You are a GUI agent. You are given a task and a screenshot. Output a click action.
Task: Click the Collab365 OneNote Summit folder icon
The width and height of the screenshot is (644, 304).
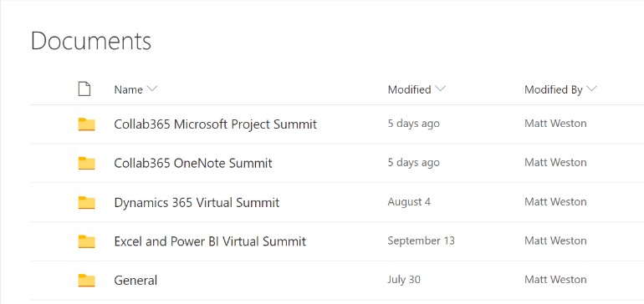point(87,164)
